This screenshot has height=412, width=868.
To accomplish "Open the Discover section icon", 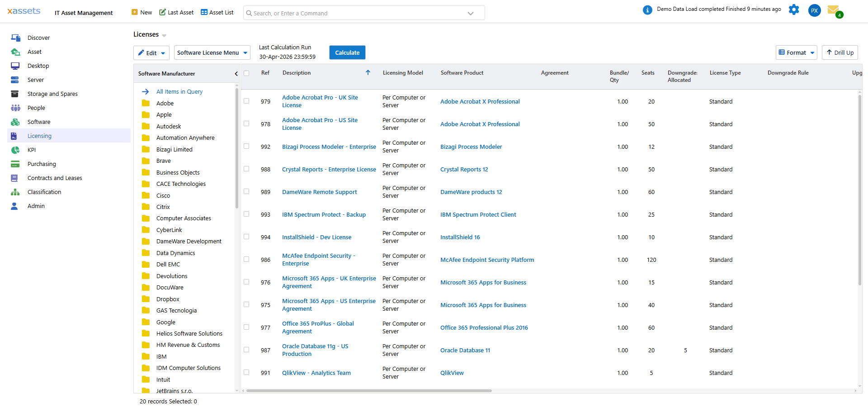I will (x=15, y=38).
